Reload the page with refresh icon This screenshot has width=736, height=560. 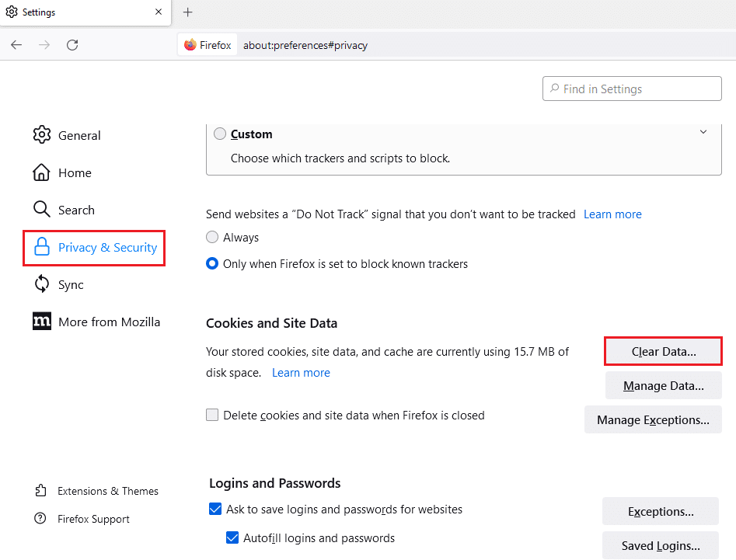coord(72,45)
